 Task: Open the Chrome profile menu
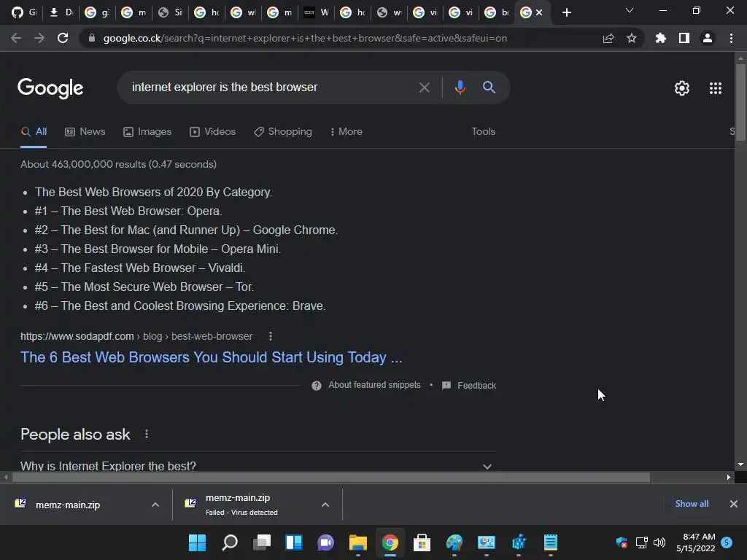(708, 38)
